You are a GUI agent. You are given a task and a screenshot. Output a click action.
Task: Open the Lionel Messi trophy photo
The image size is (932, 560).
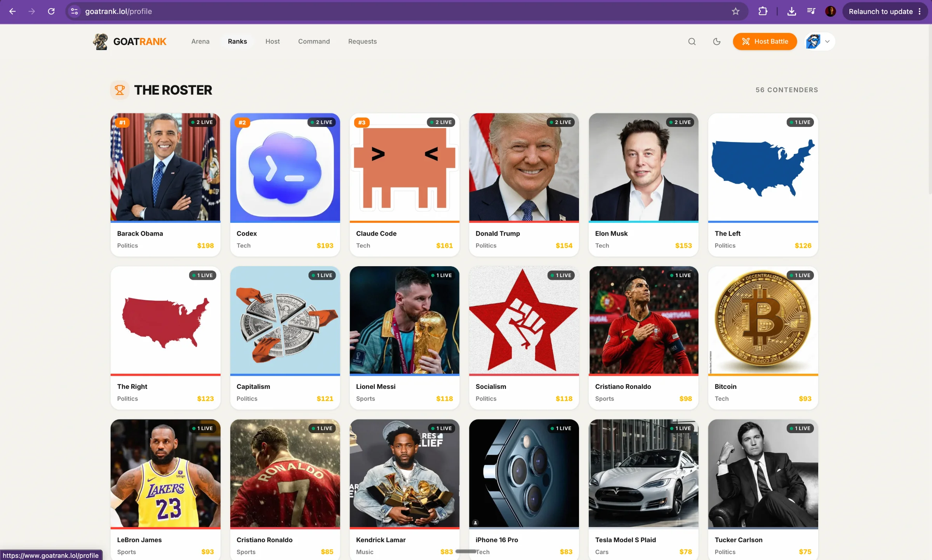pos(405,320)
